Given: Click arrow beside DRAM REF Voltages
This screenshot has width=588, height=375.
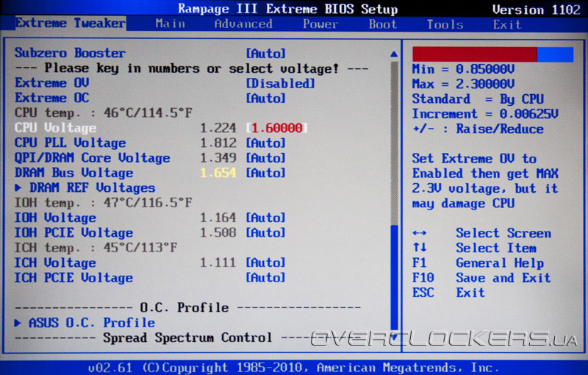Looking at the screenshot, I should pos(18,187).
